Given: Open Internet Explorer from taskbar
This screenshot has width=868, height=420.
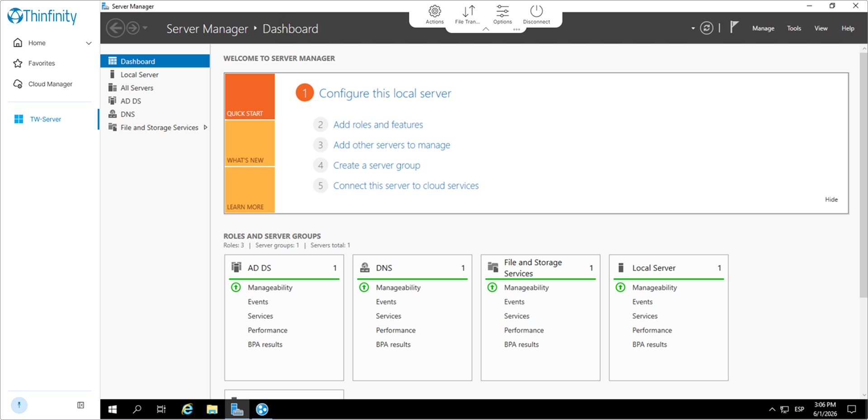Looking at the screenshot, I should (187, 409).
